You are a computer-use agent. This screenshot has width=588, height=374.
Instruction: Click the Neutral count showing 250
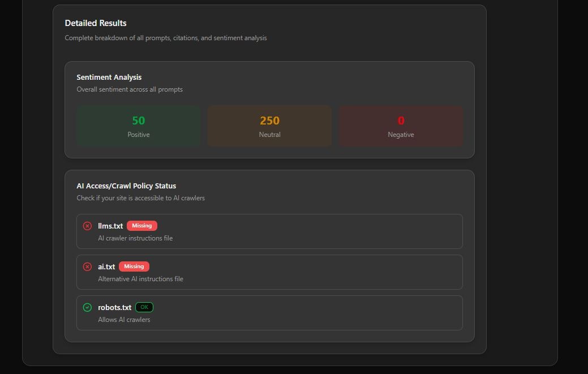269,120
